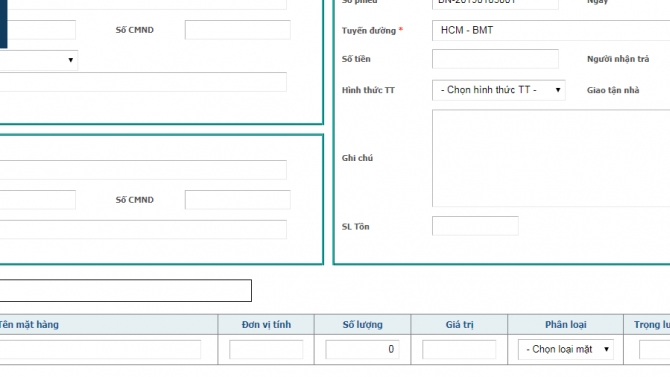Click the Đơn vị tính column header
670x377 pixels.
point(266,324)
